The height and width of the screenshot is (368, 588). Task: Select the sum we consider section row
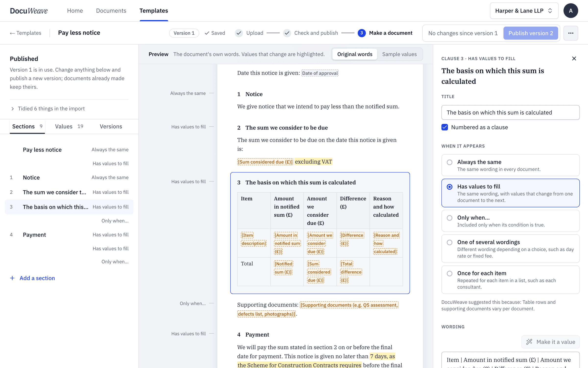69,192
